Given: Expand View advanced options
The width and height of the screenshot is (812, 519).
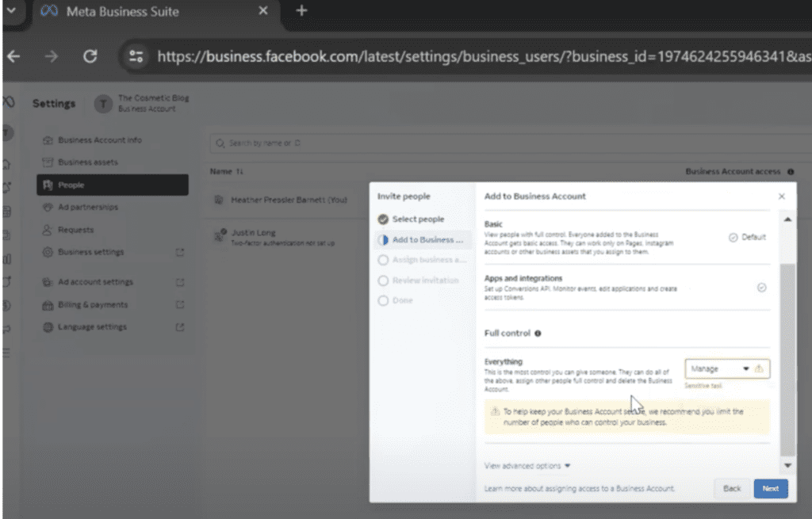Looking at the screenshot, I should coord(527,466).
